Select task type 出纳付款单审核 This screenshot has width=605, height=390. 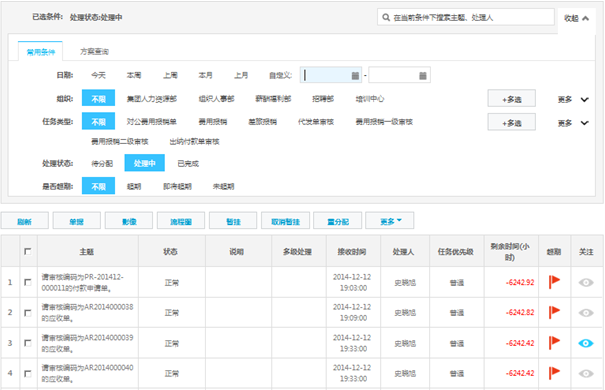(194, 142)
